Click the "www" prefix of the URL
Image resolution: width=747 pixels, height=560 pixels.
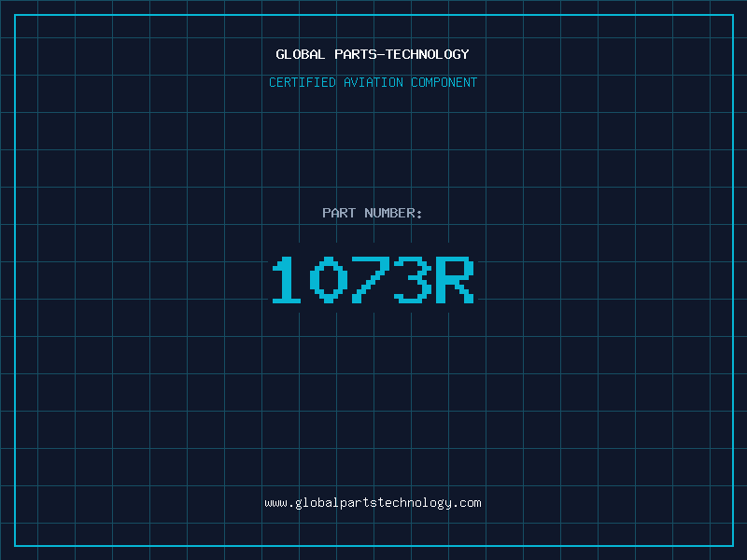click(275, 503)
